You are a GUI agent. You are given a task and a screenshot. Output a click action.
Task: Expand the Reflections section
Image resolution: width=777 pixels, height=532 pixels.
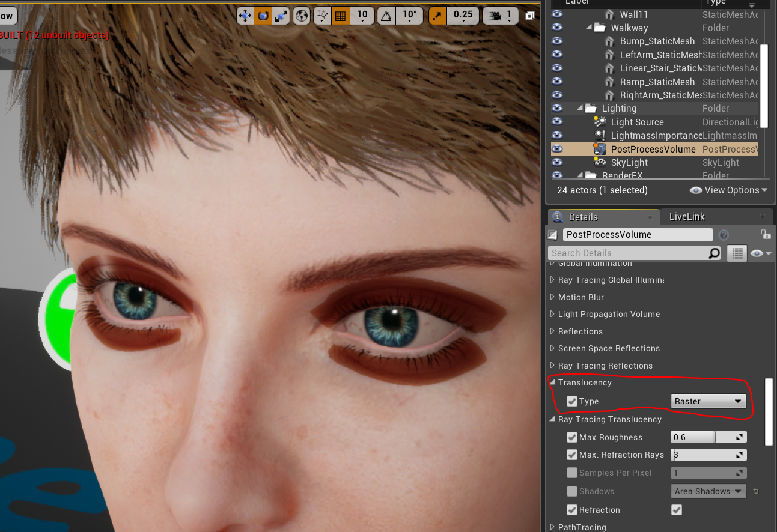coord(553,331)
